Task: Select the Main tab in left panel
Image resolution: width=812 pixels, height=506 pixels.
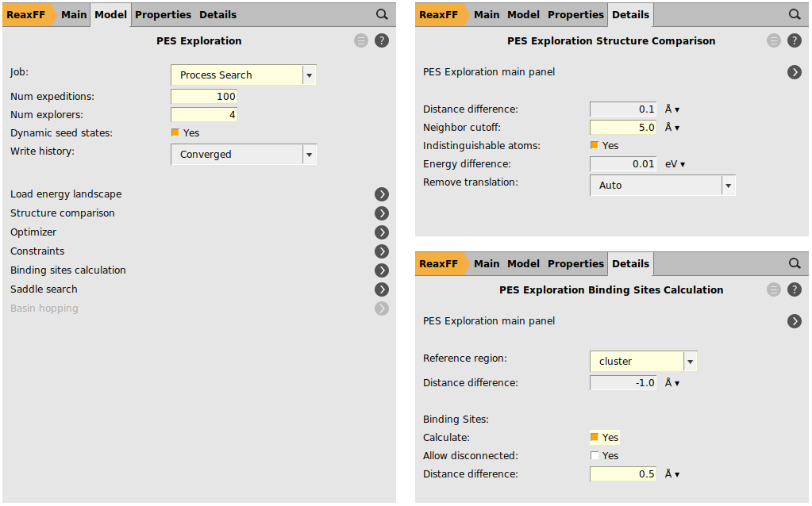Action: tap(74, 14)
